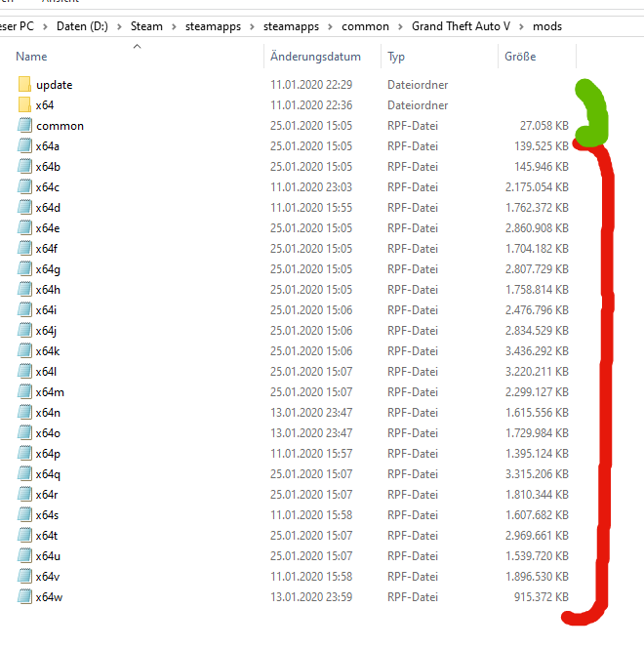Open the update folder icon

click(x=24, y=84)
